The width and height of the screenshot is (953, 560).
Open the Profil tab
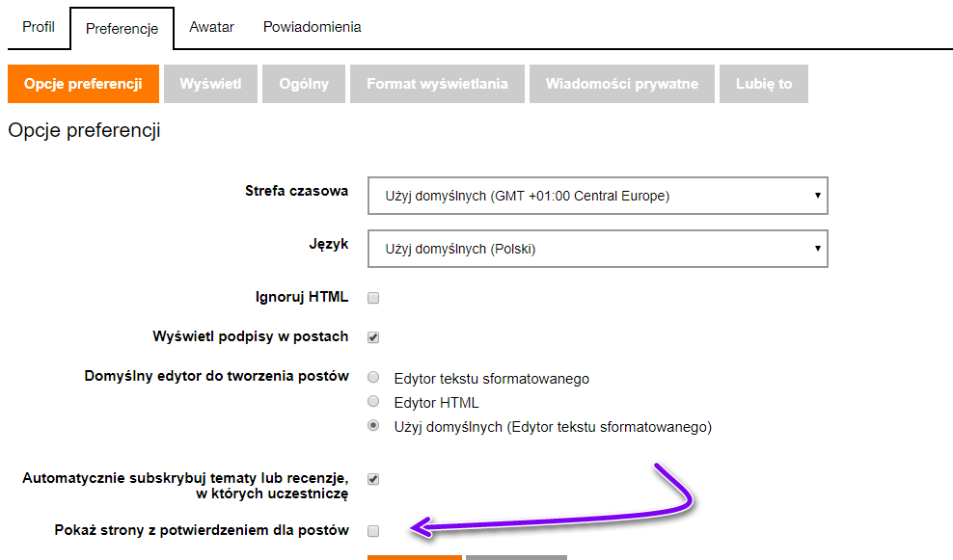[x=39, y=27]
